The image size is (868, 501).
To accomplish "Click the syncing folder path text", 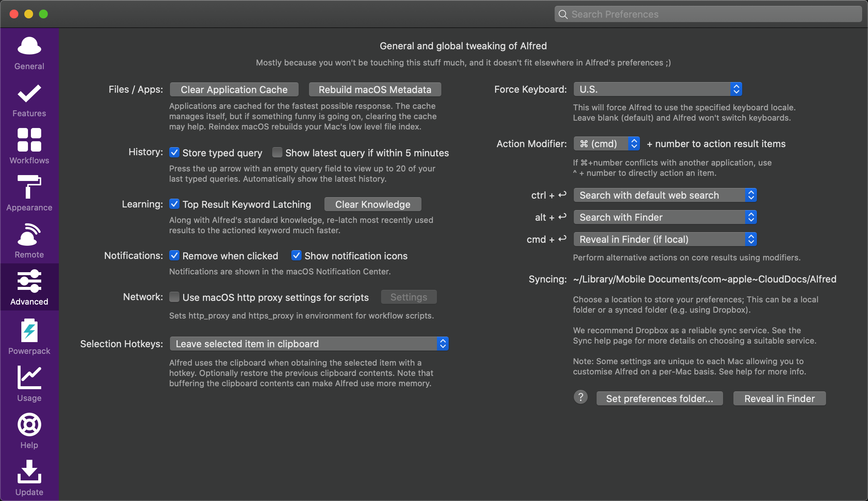I will (705, 279).
